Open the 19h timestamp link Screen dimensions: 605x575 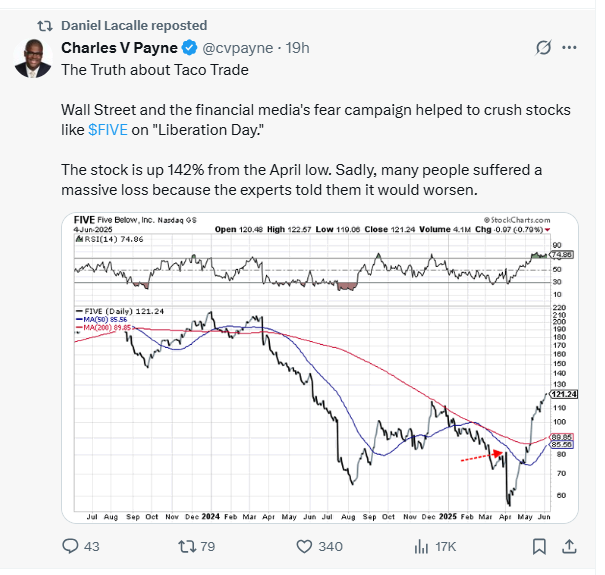pyautogui.click(x=297, y=48)
